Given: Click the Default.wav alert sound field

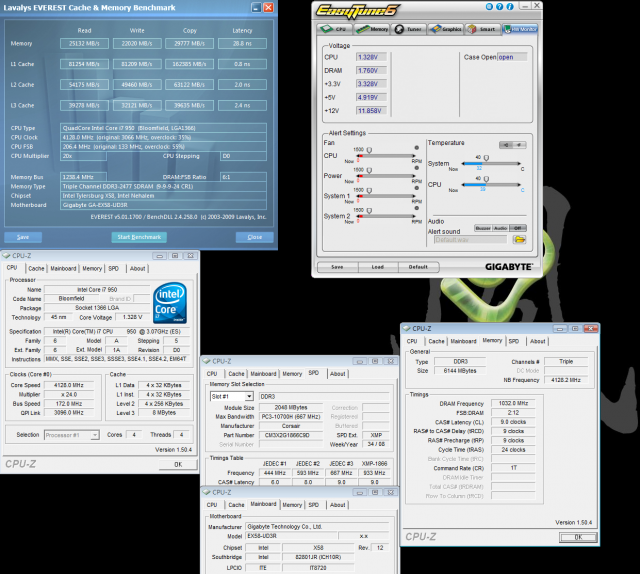Looking at the screenshot, I should tap(471, 240).
